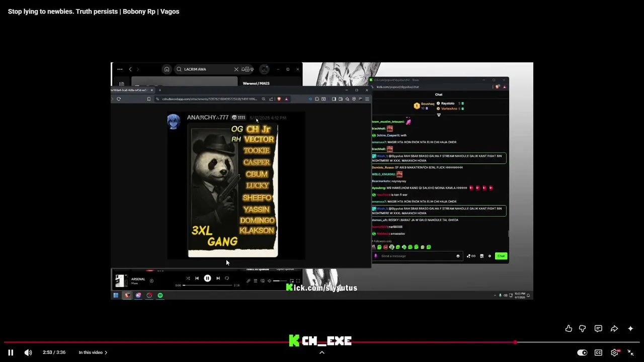Open the Spotify queue icon
This screenshot has width=644, height=362.
click(x=255, y=281)
